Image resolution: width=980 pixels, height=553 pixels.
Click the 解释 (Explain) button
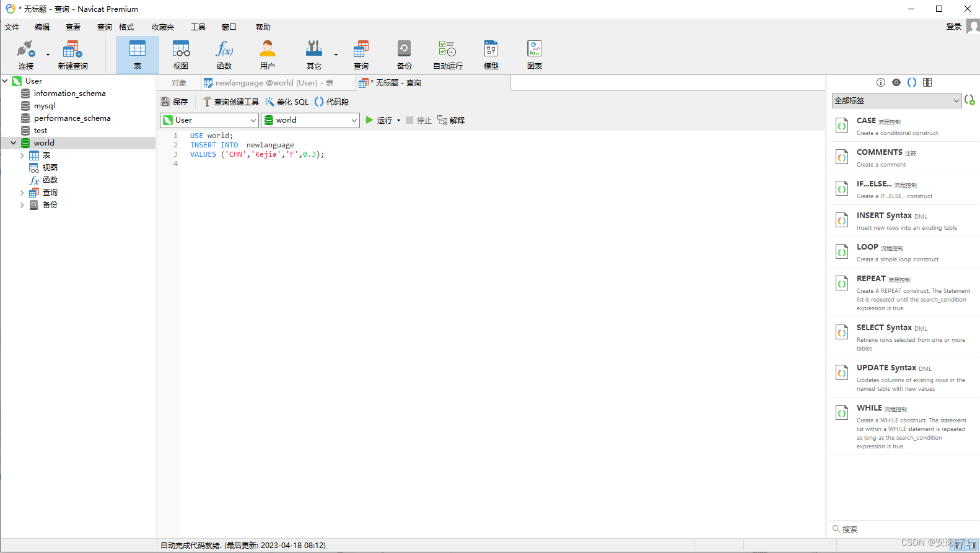451,120
